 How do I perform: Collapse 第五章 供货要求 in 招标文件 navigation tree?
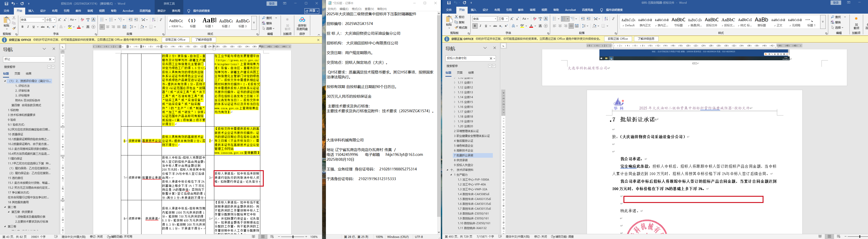click(9, 212)
